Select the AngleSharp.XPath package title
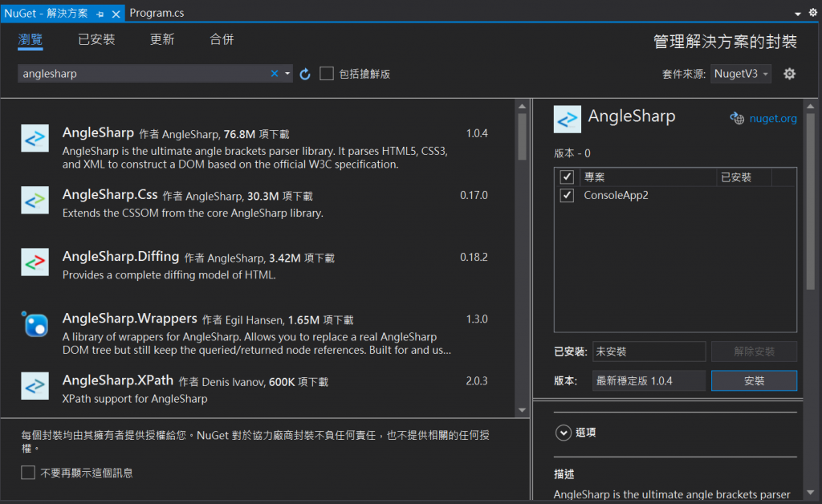Image resolution: width=822 pixels, height=504 pixels. [118, 380]
